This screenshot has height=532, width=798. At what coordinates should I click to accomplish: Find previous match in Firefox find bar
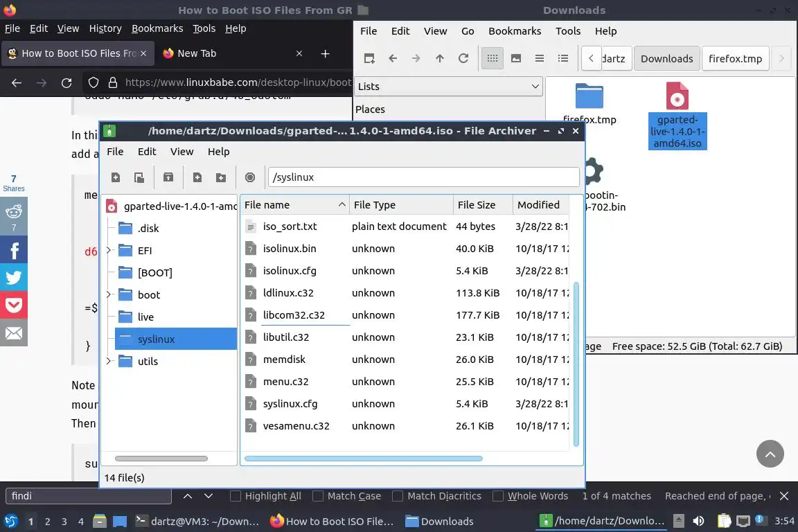187,496
